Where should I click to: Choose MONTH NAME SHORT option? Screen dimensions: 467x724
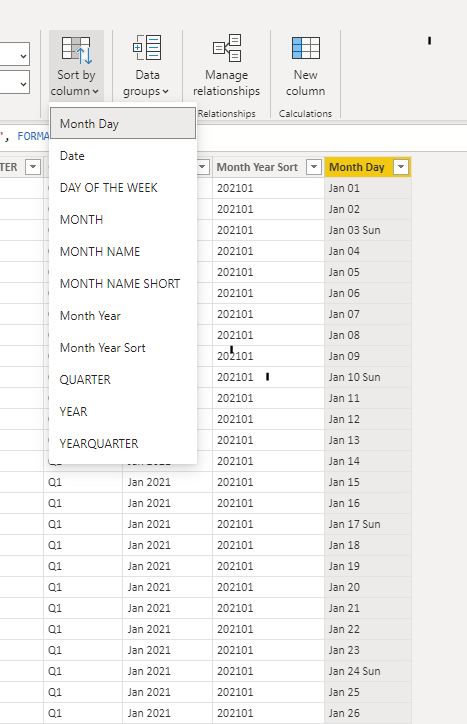pyautogui.click(x=123, y=284)
